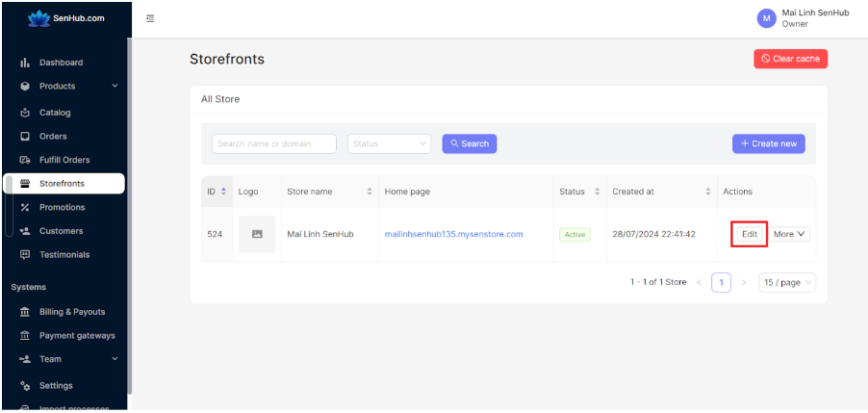The width and height of the screenshot is (868, 413).
Task: Click the red Clear cache button
Action: pos(790,59)
